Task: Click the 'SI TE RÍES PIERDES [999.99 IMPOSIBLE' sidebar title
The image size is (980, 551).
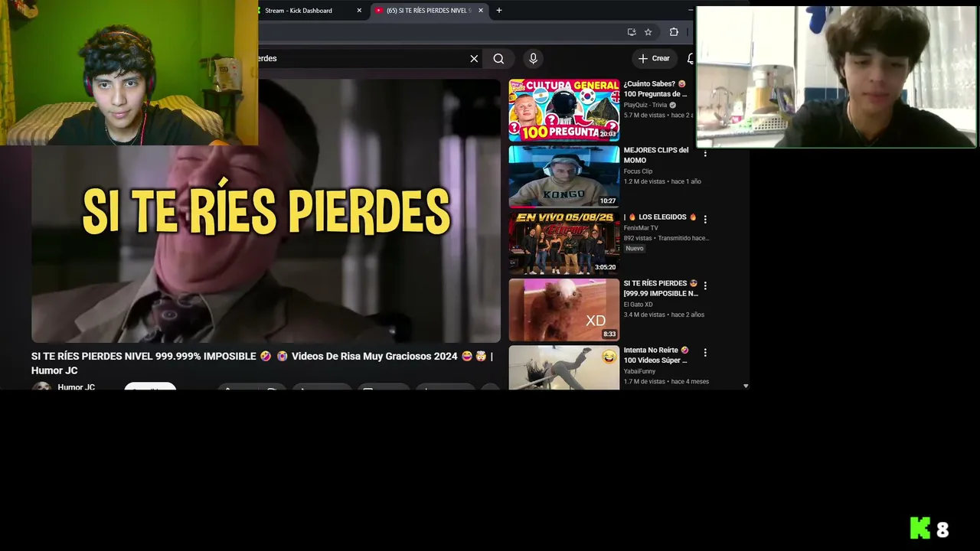Action: click(661, 289)
